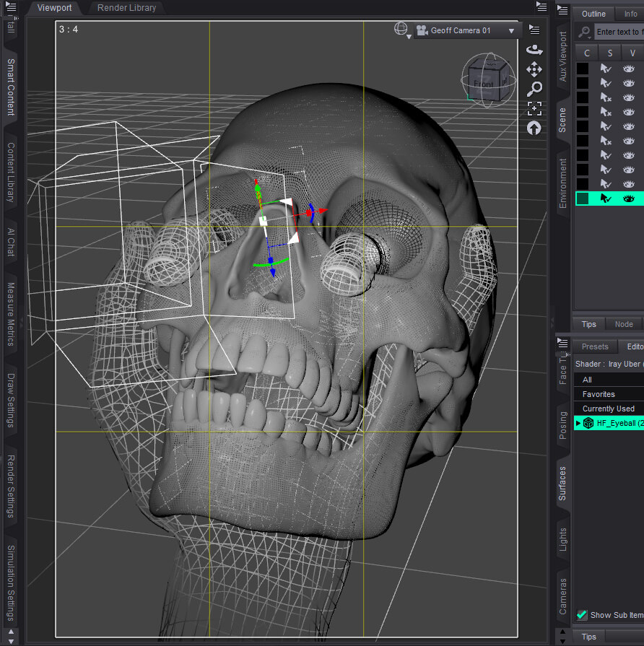
Task: Open the Draw Settings side tab
Action: 11,401
